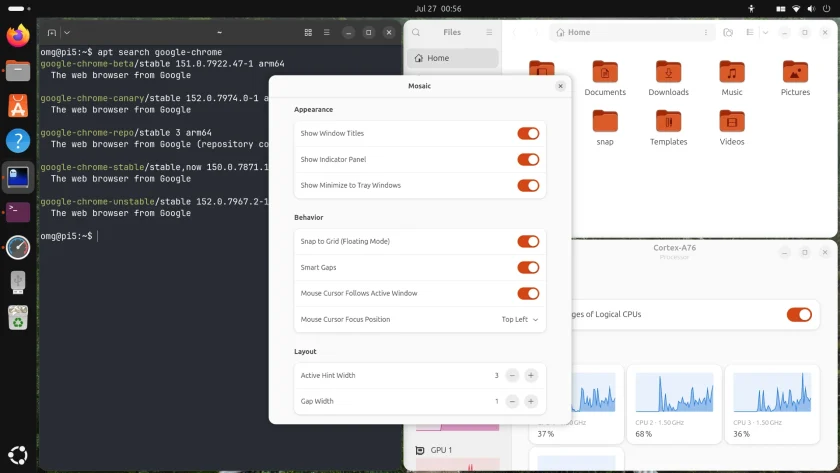The image size is (840, 473).
Task: Open the tiling indicator in the top bar
Action: point(781,9)
